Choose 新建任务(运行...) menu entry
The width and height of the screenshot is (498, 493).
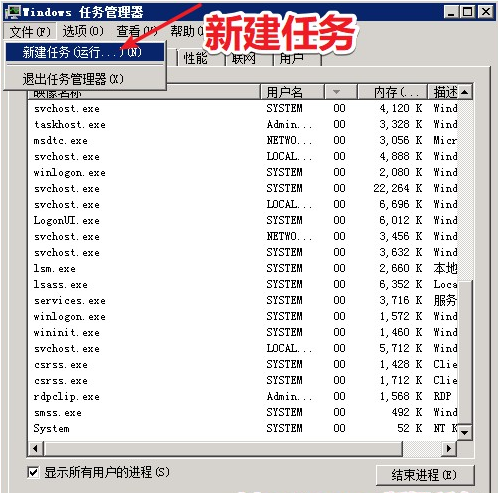click(x=85, y=52)
